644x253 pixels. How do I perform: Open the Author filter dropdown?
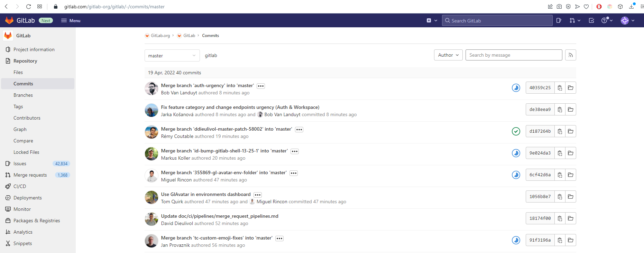[x=448, y=55]
